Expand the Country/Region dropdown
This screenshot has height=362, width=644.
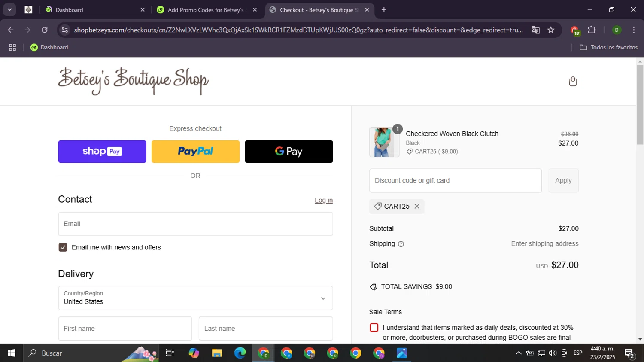click(x=195, y=298)
